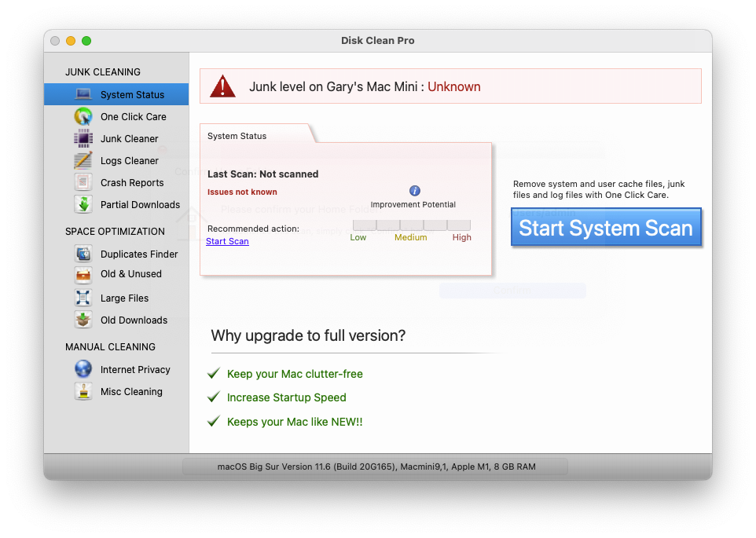Viewport: 756px width, 538px height.
Task: Click the One Click Care icon
Action: click(83, 116)
